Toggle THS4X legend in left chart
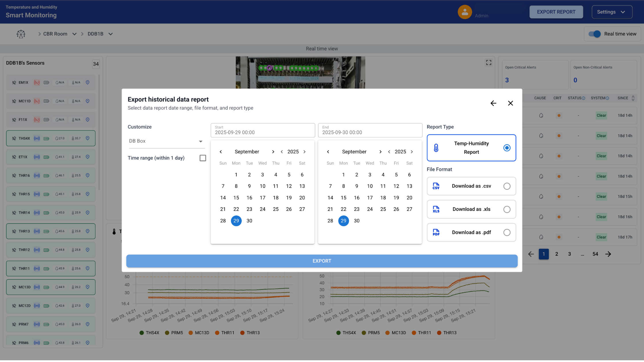 pos(149,333)
